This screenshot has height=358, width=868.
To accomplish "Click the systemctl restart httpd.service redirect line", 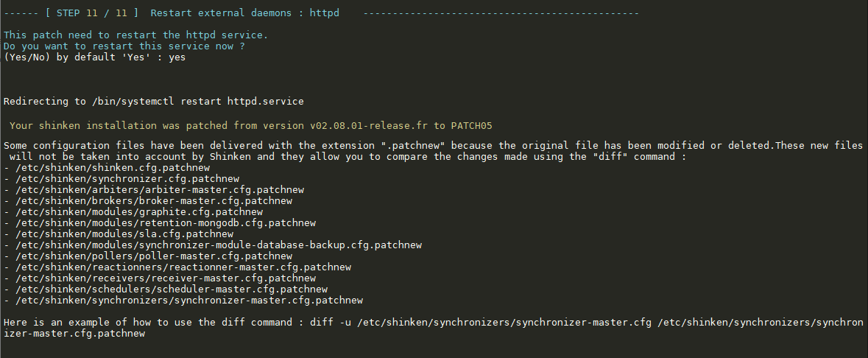I will pos(153,101).
